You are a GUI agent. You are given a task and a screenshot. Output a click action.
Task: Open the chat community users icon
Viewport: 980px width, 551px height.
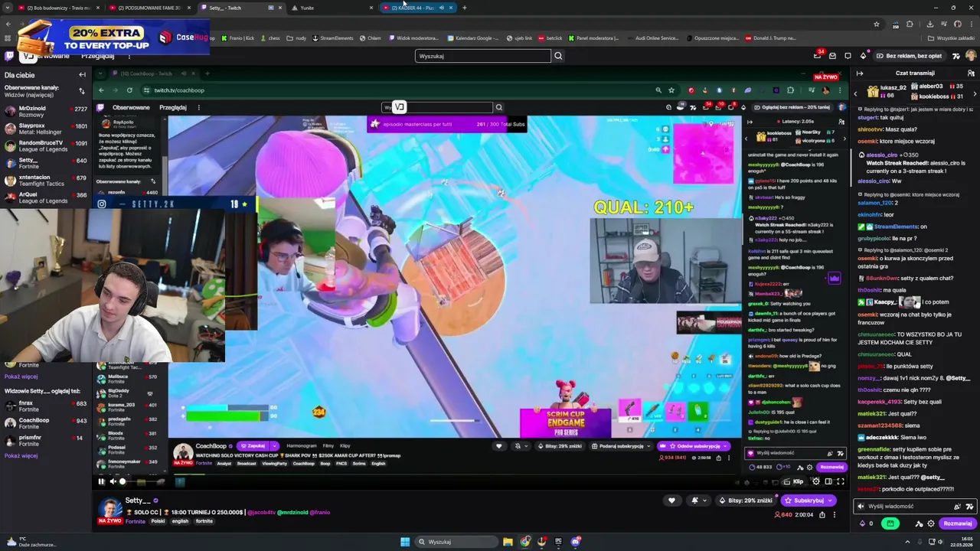pos(971,73)
